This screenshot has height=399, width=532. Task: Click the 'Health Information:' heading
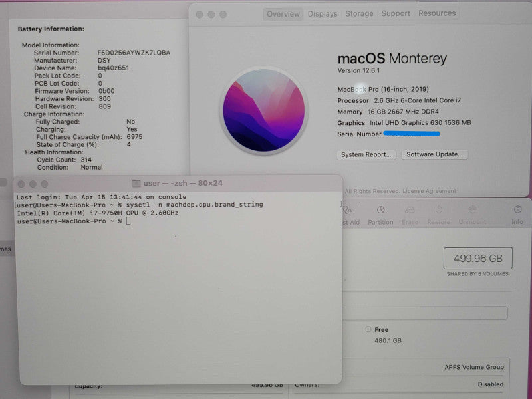click(x=54, y=152)
